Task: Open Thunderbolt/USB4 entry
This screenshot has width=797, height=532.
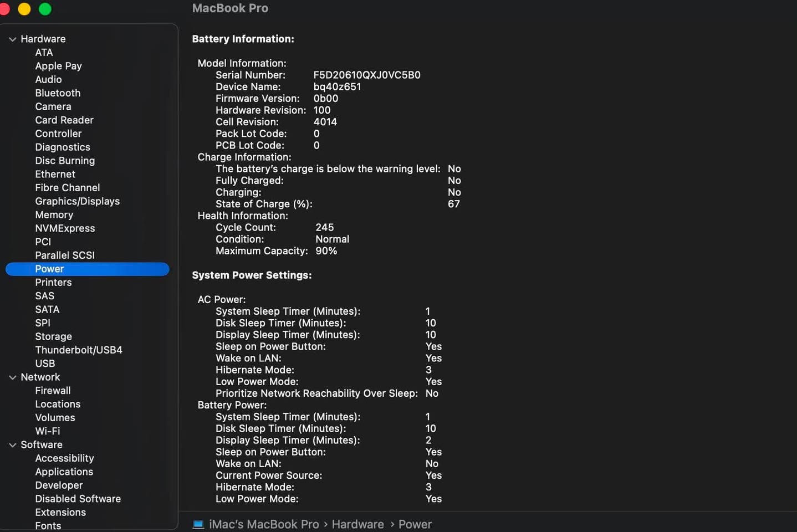Action: click(x=79, y=350)
